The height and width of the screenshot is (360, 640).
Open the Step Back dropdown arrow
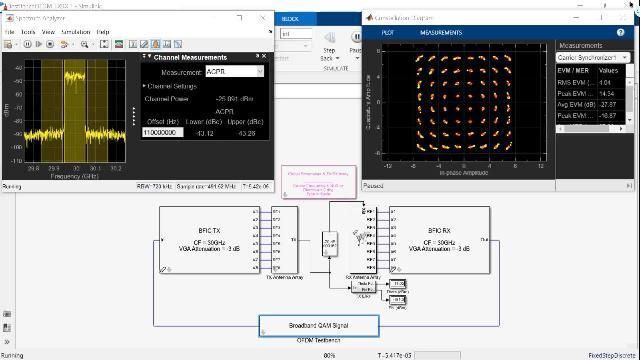[338, 59]
